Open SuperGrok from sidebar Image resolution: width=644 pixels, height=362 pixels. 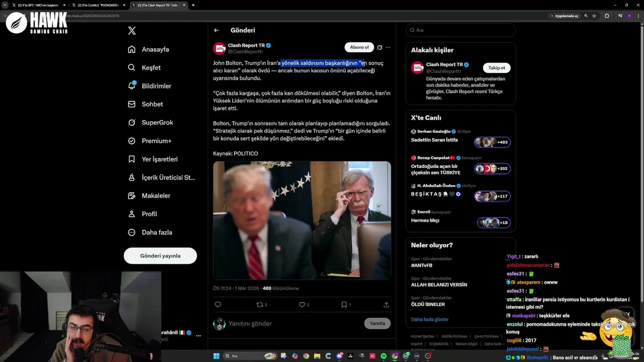click(151, 123)
